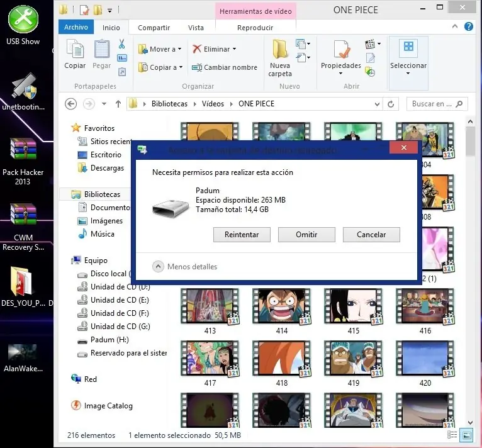Select Padum (H:) in navigation pane

pos(103,340)
